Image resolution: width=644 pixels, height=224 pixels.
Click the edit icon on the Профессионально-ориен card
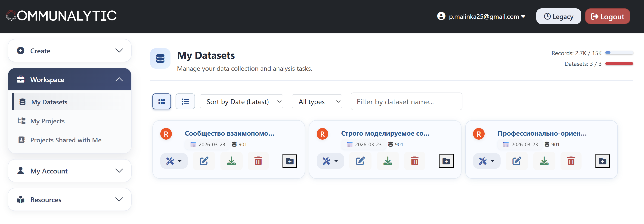pyautogui.click(x=517, y=161)
